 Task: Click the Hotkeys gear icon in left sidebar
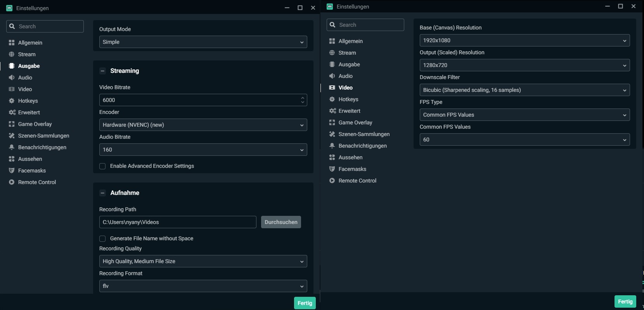12,101
